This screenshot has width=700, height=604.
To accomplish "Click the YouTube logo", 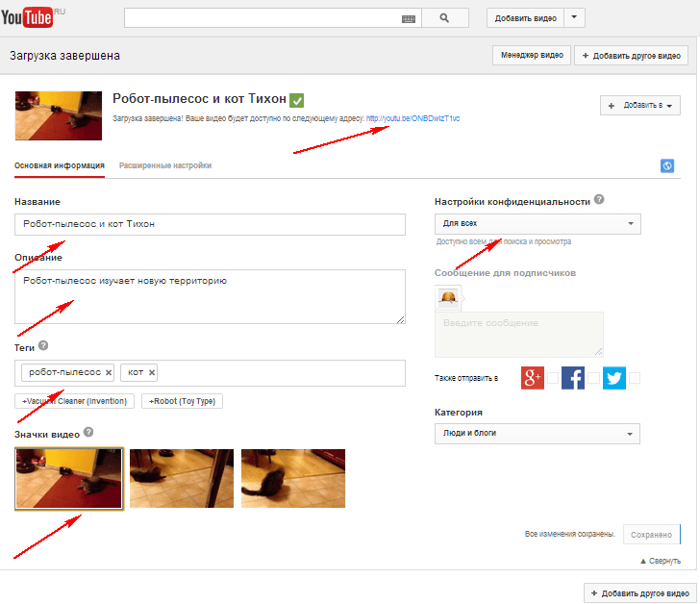I will 28,17.
